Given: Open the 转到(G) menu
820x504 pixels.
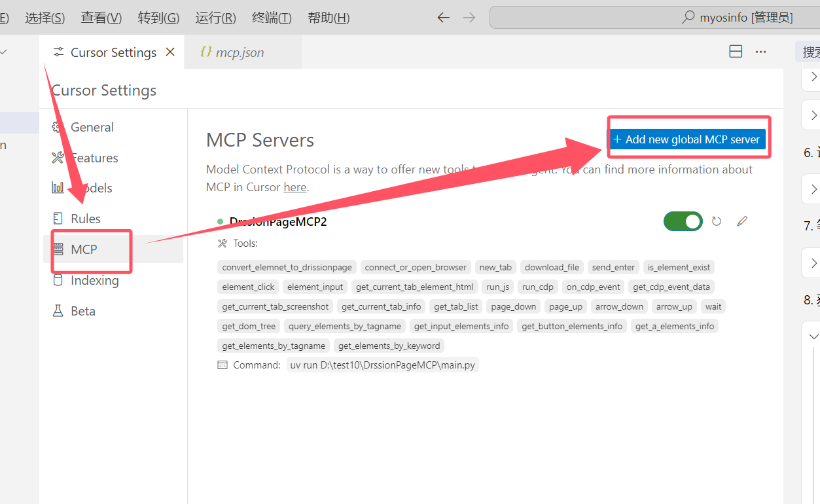Looking at the screenshot, I should pyautogui.click(x=158, y=18).
